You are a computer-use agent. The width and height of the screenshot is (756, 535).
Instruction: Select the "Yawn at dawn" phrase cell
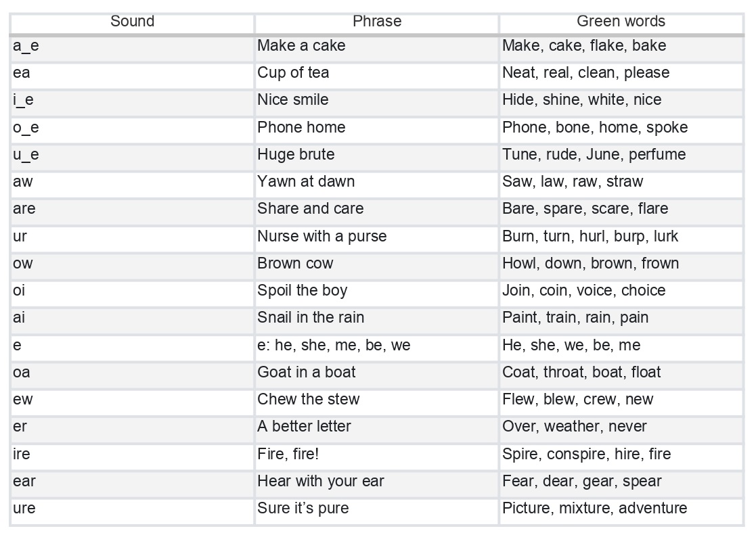point(376,182)
